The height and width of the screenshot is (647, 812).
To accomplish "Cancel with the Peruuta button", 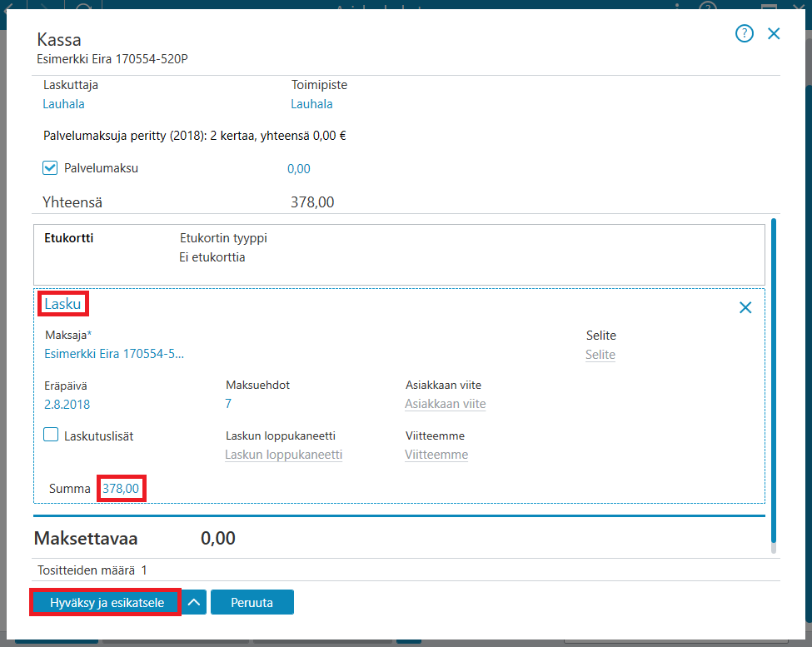I will 252,602.
